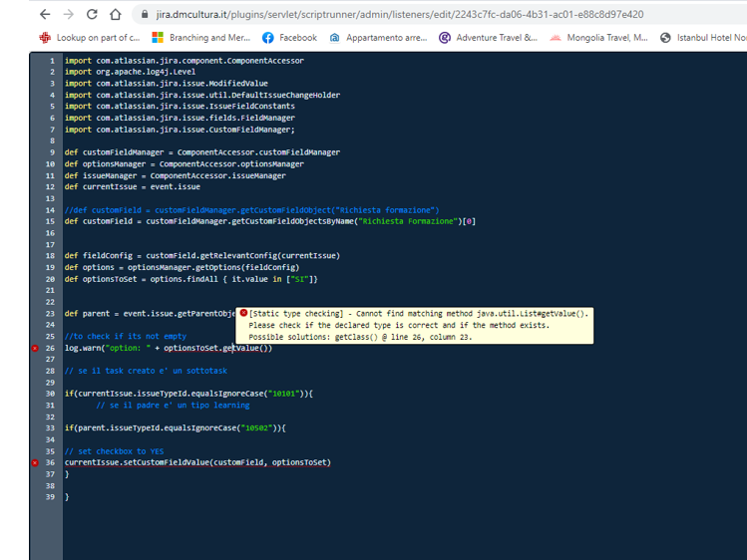The width and height of the screenshot is (747, 560).
Task: Click the red error marker on line 26
Action: click(x=35, y=349)
